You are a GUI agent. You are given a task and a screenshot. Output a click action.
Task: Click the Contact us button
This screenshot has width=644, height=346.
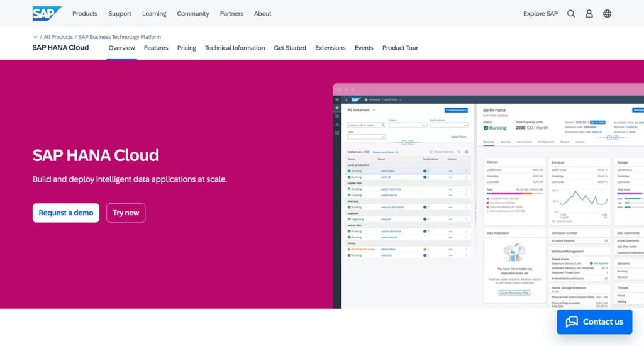(594, 321)
